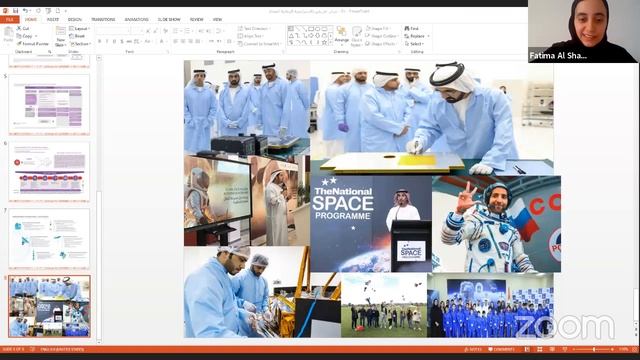Expand the shapes gallery More arrow

(x=331, y=43)
